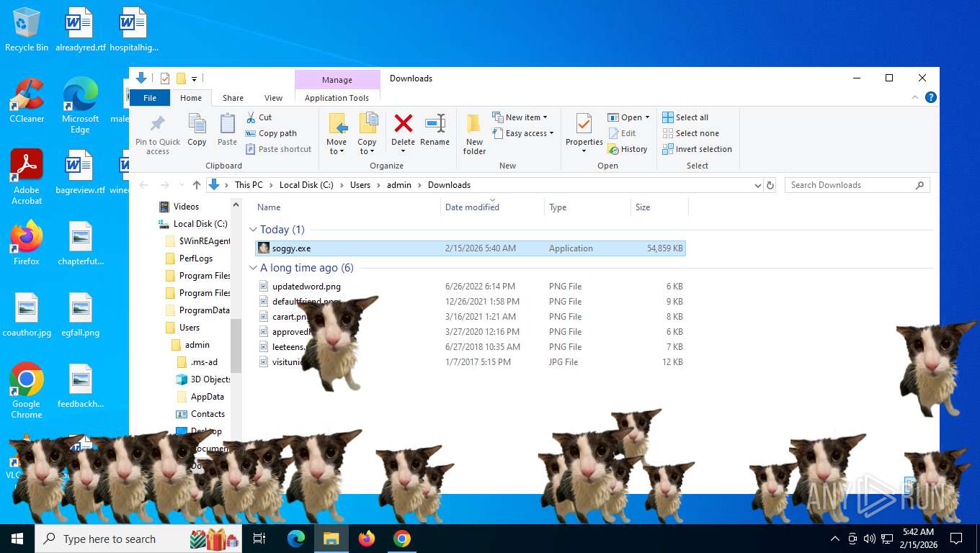Open the Application Tools tab
980x553 pixels.
click(337, 98)
